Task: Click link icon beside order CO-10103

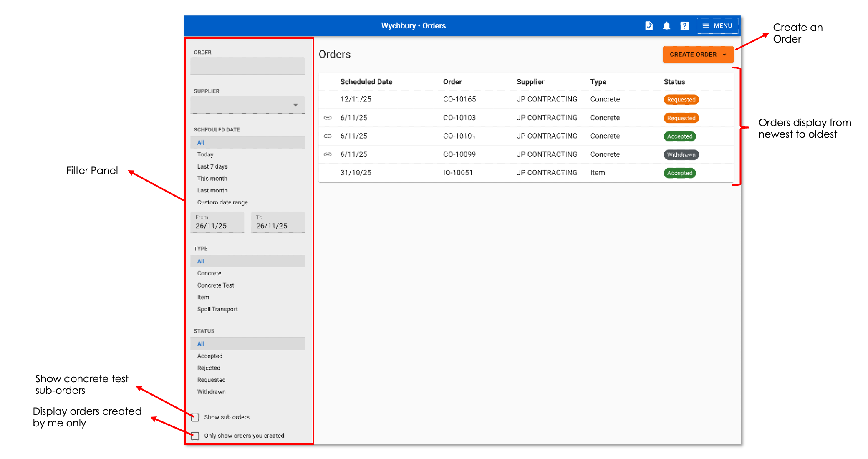Action: point(328,118)
